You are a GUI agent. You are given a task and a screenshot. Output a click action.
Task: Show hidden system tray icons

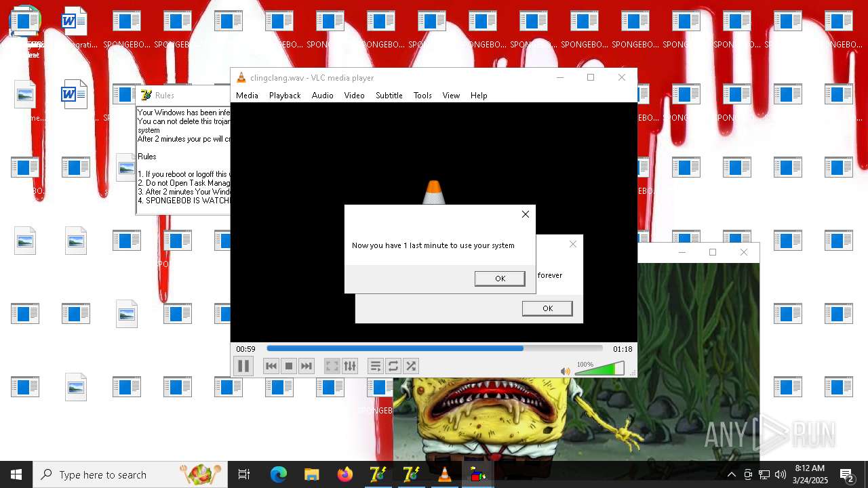point(731,474)
